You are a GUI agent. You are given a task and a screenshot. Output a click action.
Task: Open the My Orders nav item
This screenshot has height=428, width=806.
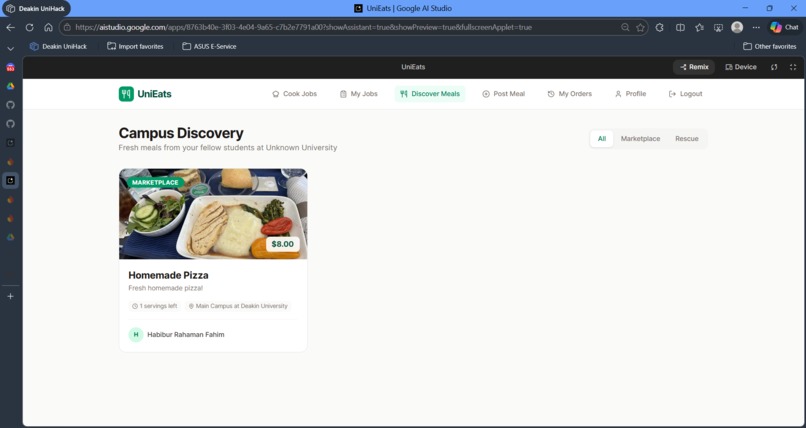click(x=570, y=94)
